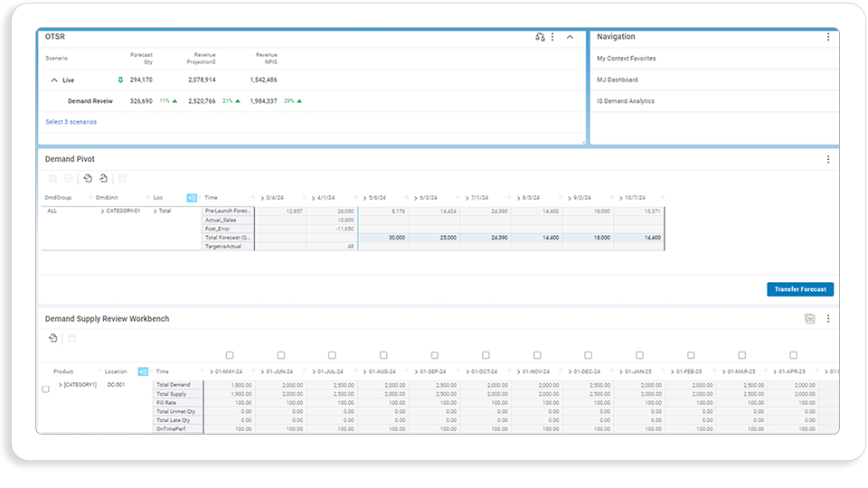Open the Demand Pivot kebab menu
The width and height of the screenshot is (868, 488).
coord(828,159)
